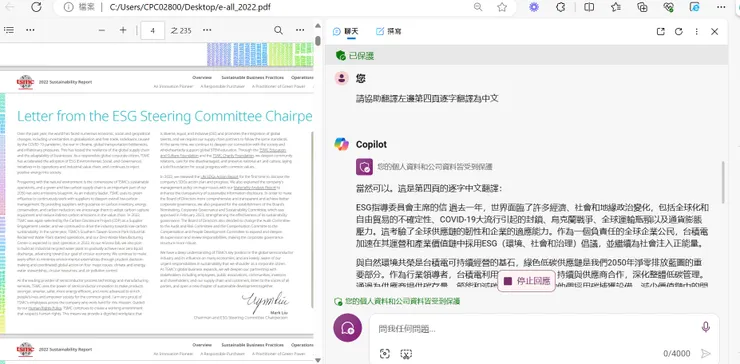This screenshot has width=740, height=364.
Task: Click the Copilot chat scrollbar thumb
Action: tap(723, 181)
